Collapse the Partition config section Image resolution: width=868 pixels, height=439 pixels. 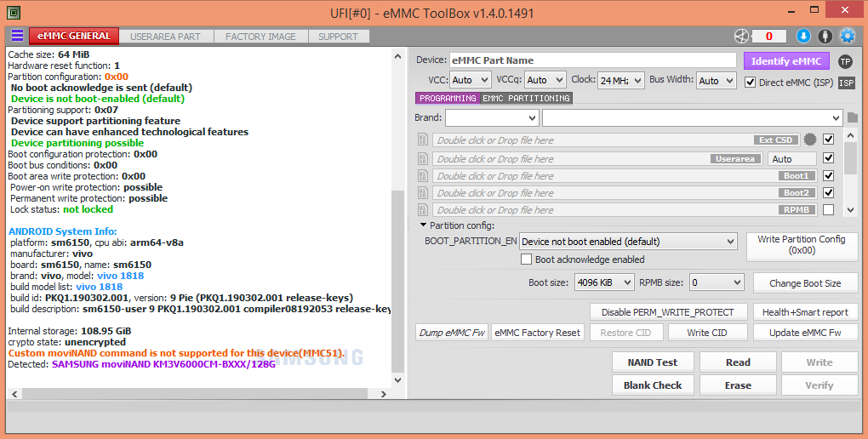pos(424,225)
